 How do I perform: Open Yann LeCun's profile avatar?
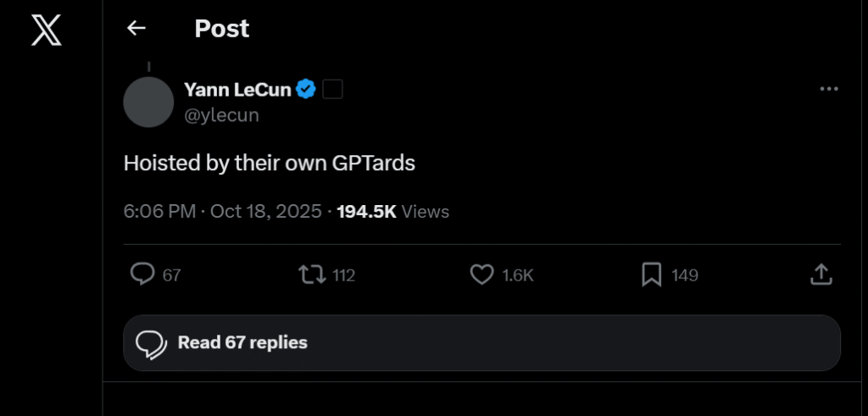click(148, 102)
